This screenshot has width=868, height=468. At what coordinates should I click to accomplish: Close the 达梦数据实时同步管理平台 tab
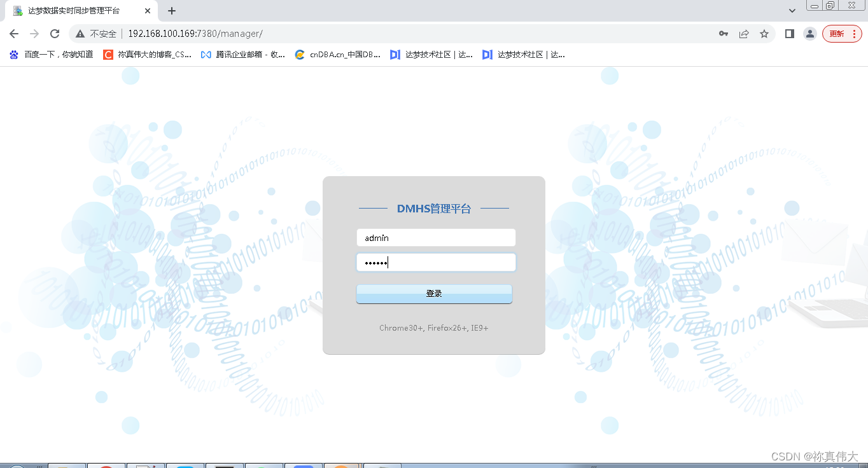coord(148,11)
